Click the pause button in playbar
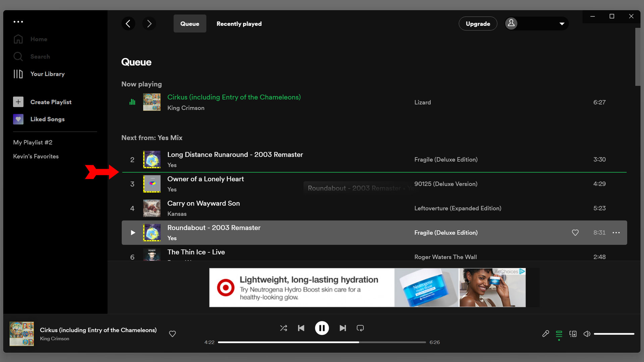Screen dimensions: 644x362 click(322, 327)
